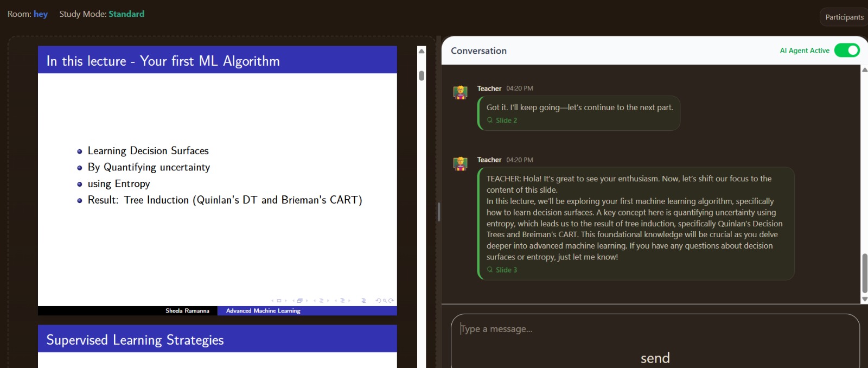Open the Participants panel

[844, 17]
